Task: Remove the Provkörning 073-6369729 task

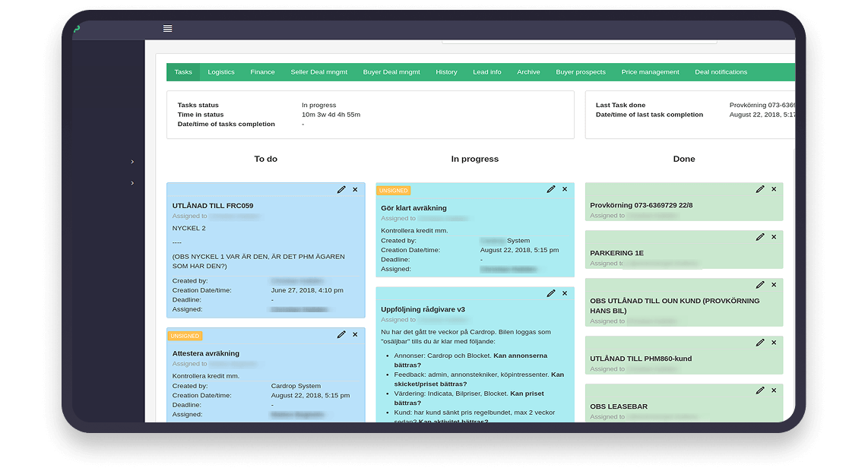Action: pos(774,190)
